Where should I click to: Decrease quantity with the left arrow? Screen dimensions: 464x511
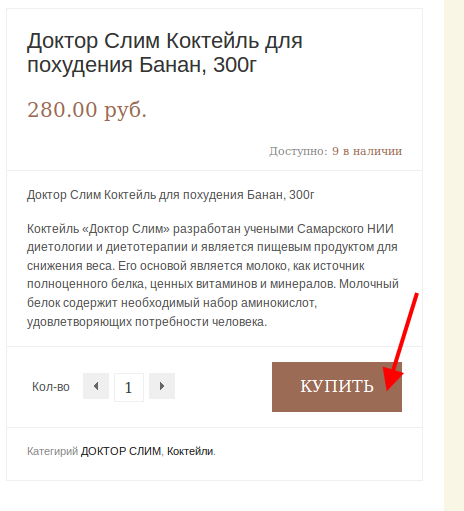pyautogui.click(x=96, y=386)
